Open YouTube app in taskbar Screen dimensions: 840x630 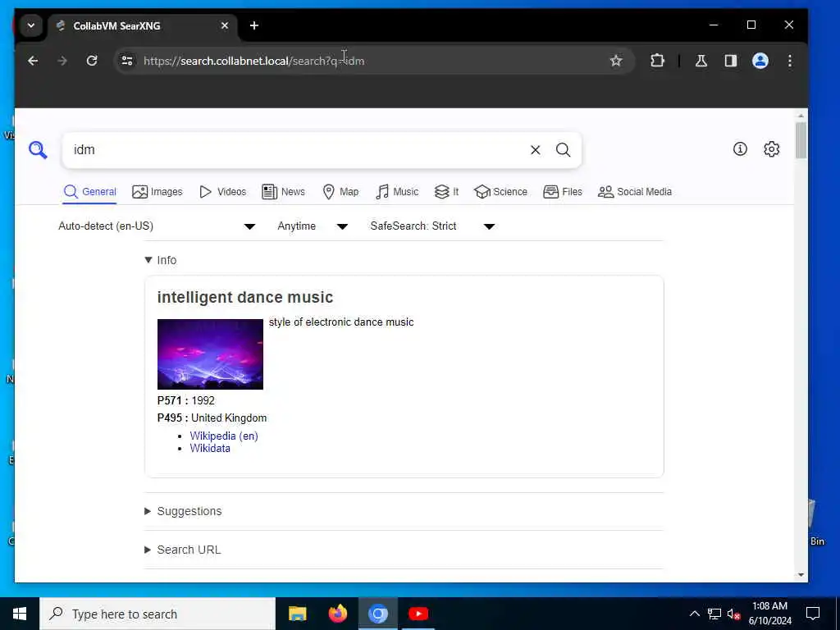coord(418,614)
